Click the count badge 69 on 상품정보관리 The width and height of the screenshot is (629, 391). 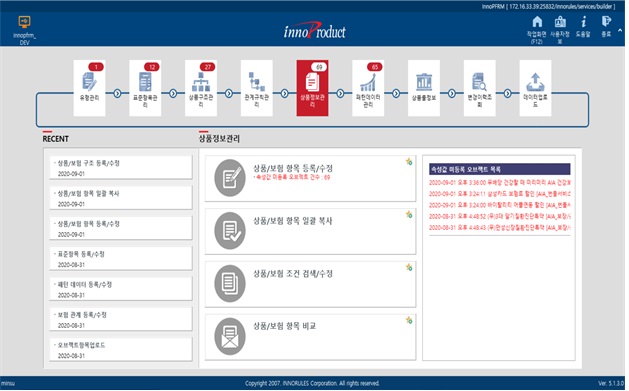[x=319, y=67]
